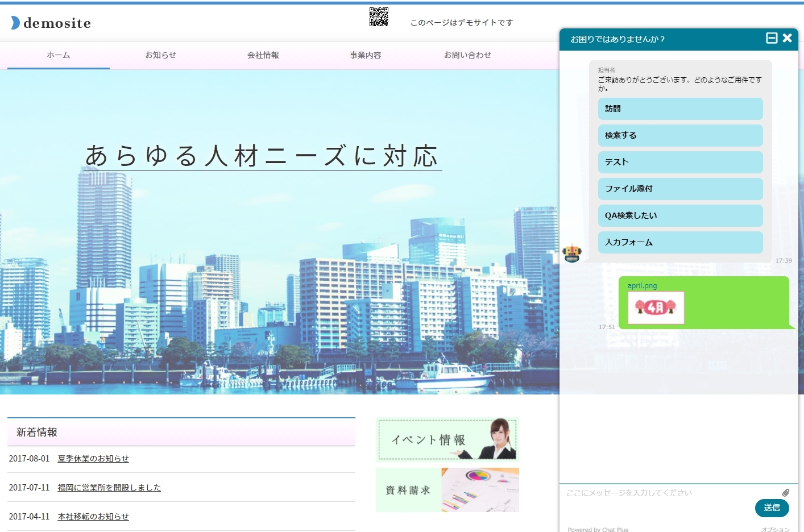Open the 夏季休業のお知らせ news link
Image resolution: width=804 pixels, height=532 pixels.
93,459
